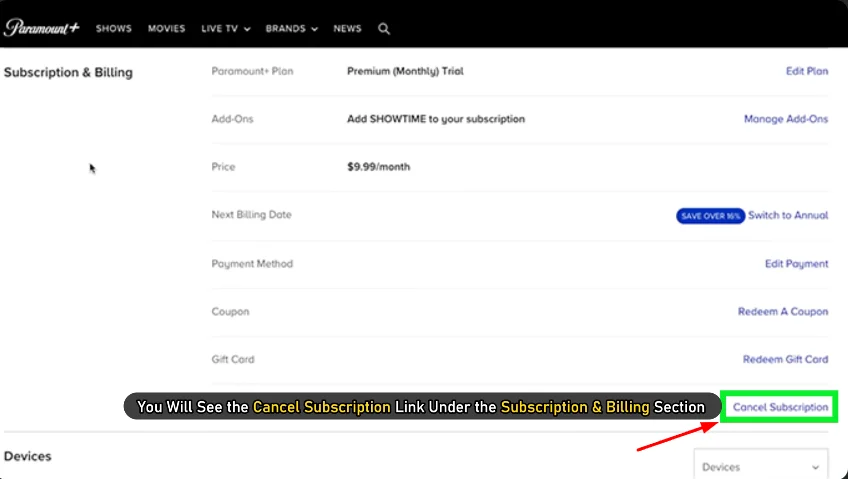
Task: Click the Next Billing Date label
Action: 251,215
